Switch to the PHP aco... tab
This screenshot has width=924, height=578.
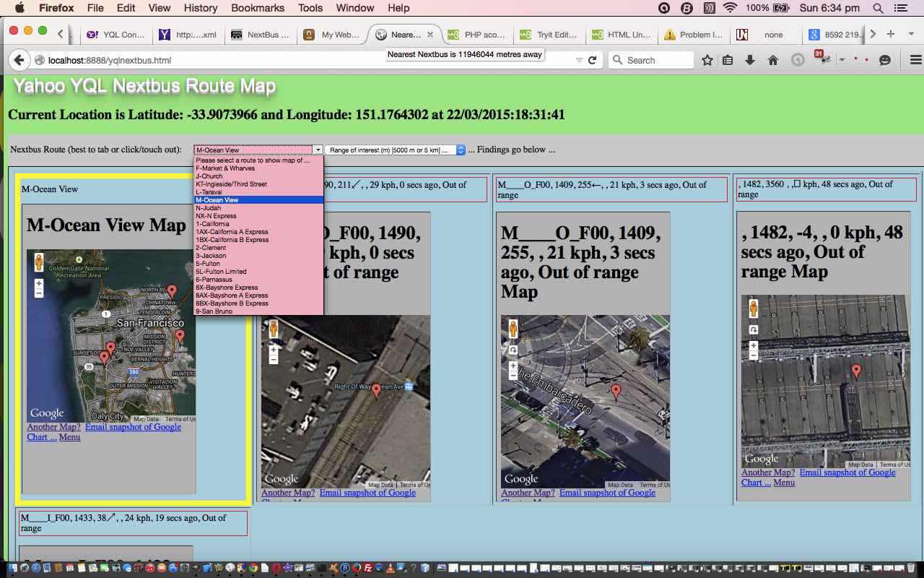pyautogui.click(x=476, y=34)
